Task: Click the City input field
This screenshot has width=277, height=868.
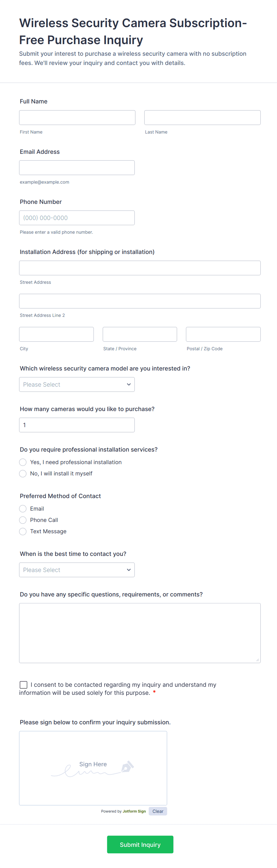Action: 56,334
